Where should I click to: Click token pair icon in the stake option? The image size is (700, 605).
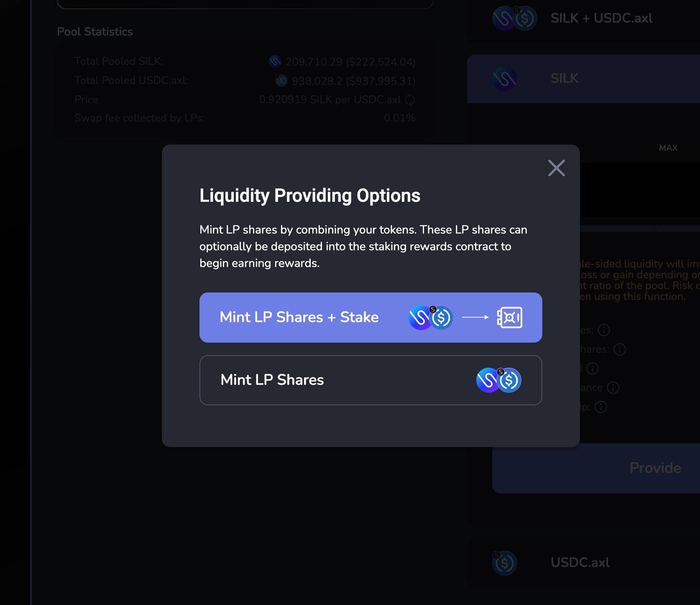pos(431,318)
